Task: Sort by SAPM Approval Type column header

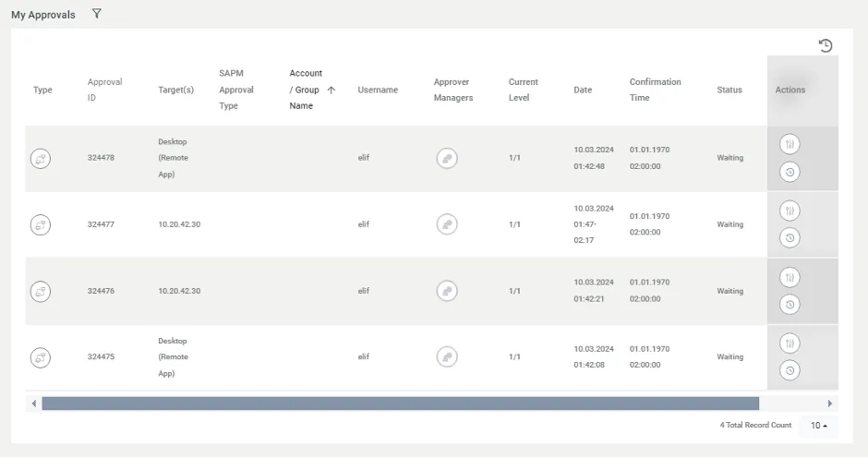Action: coord(236,90)
